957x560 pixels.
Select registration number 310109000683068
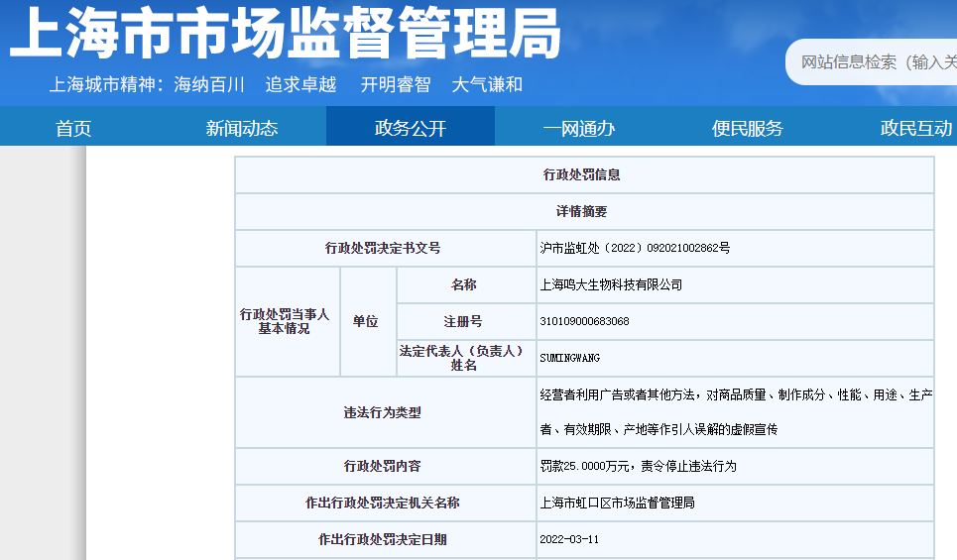[584, 321]
